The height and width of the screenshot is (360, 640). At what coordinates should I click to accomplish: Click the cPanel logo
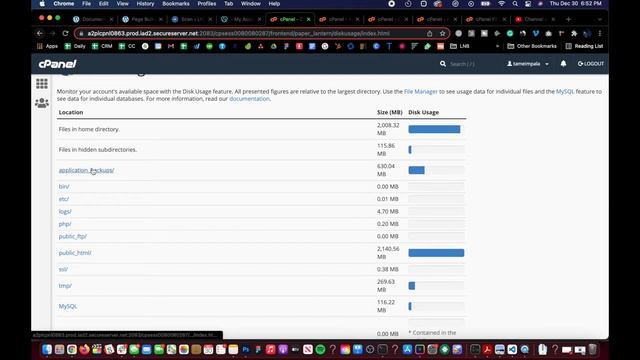tap(58, 64)
